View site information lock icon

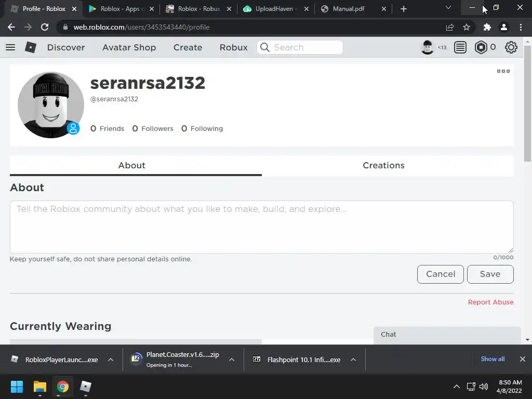point(65,27)
